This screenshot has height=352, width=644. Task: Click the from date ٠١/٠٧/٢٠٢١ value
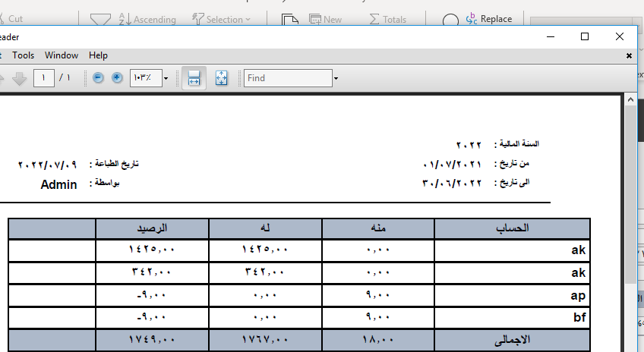pyautogui.click(x=452, y=165)
